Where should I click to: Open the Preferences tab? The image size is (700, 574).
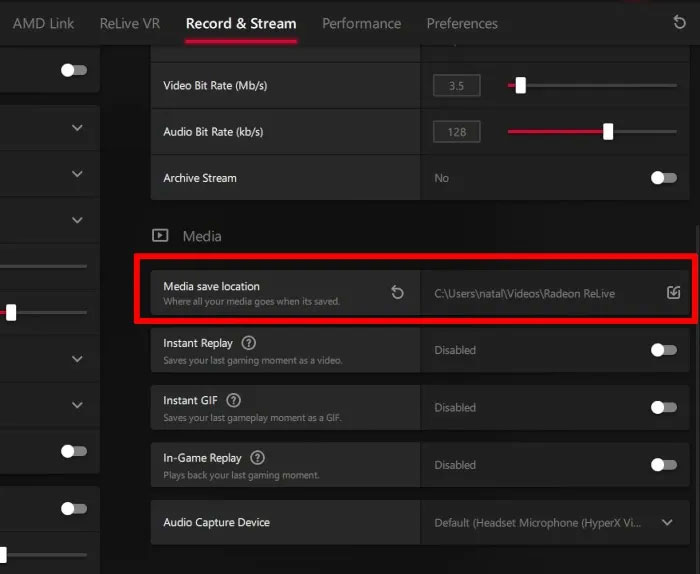pos(462,23)
